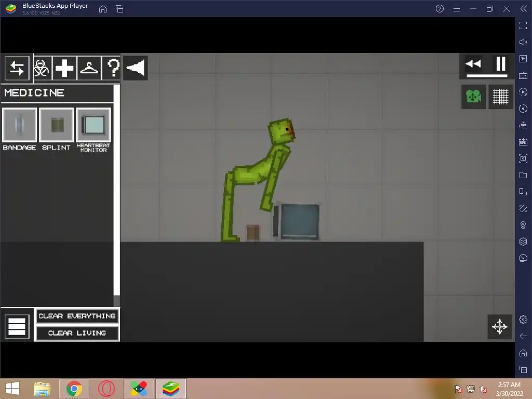Open File Explorer from taskbar
The image size is (532, 399).
pos(42,389)
